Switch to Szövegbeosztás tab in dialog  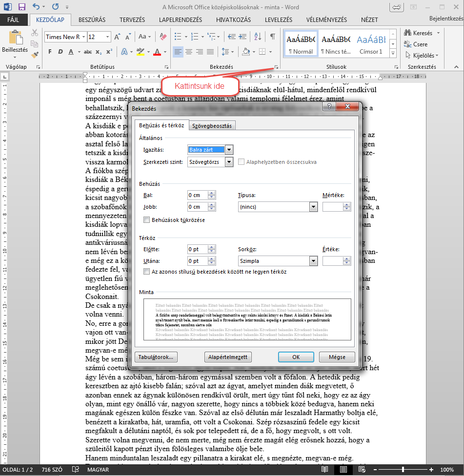coord(212,126)
